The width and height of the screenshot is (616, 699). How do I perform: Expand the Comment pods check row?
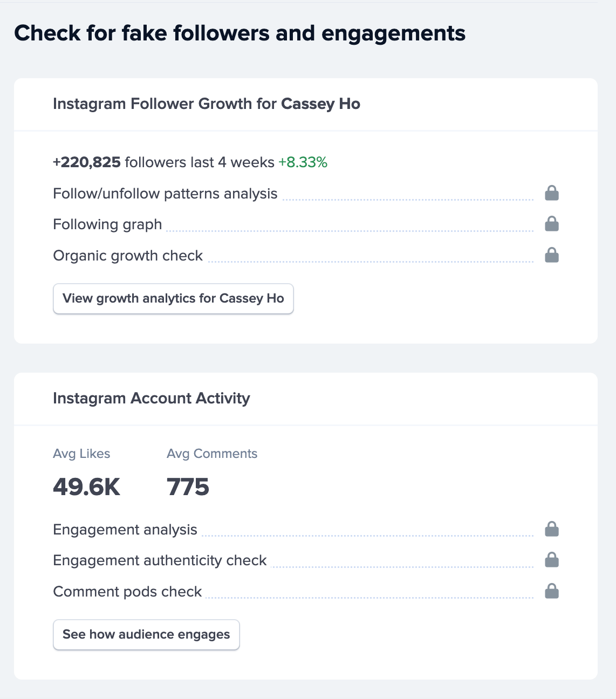pyautogui.click(x=127, y=591)
